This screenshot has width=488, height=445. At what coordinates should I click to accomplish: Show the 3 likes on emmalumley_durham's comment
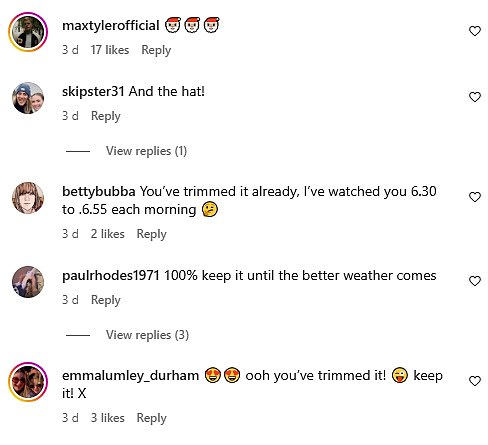pos(108,418)
